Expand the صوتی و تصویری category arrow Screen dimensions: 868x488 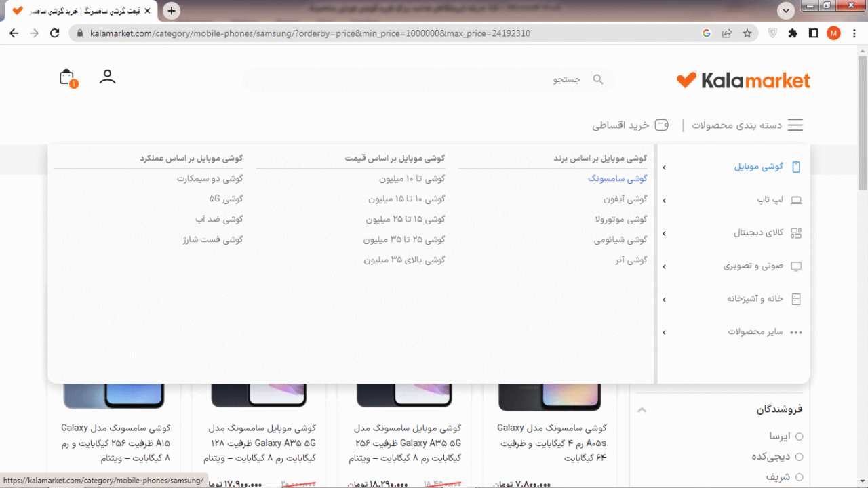(x=664, y=267)
